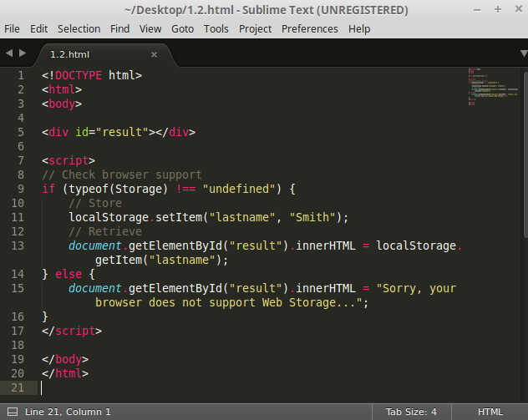The height and width of the screenshot is (420, 528).
Task: Open the Preferences menu
Action: tap(309, 29)
